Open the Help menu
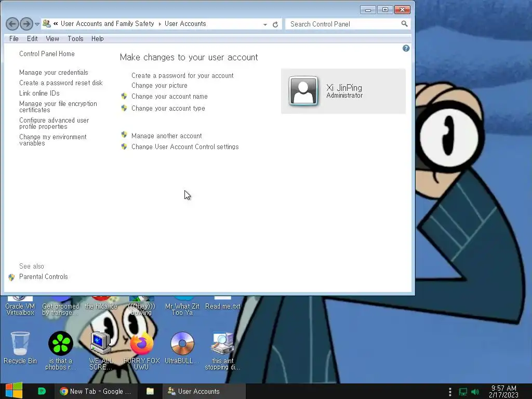This screenshot has width=532, height=399. (97, 38)
